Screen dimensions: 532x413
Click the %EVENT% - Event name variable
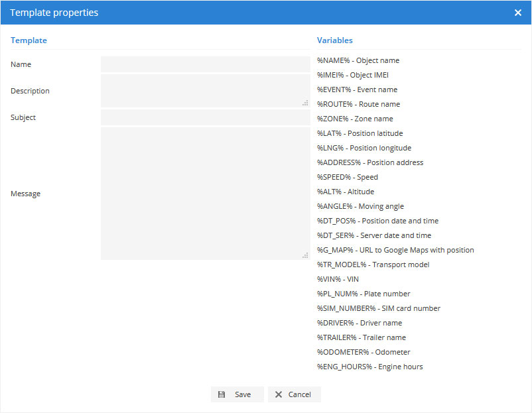coord(357,89)
